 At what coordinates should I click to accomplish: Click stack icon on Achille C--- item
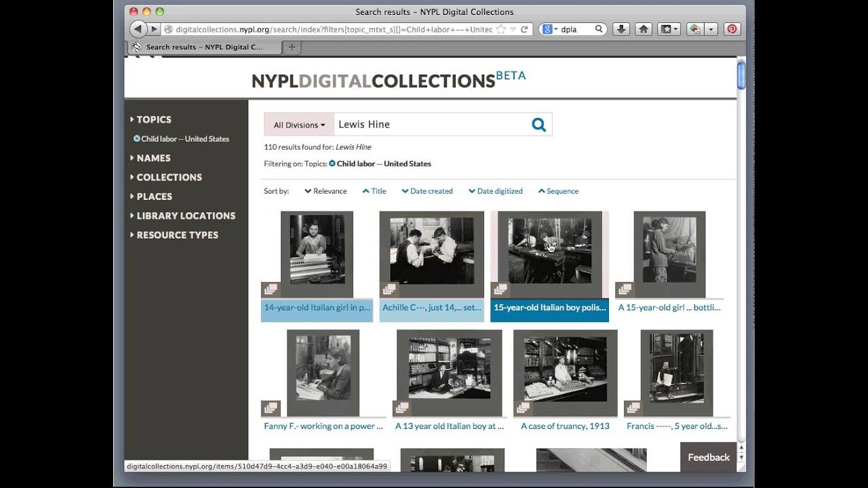tap(389, 289)
